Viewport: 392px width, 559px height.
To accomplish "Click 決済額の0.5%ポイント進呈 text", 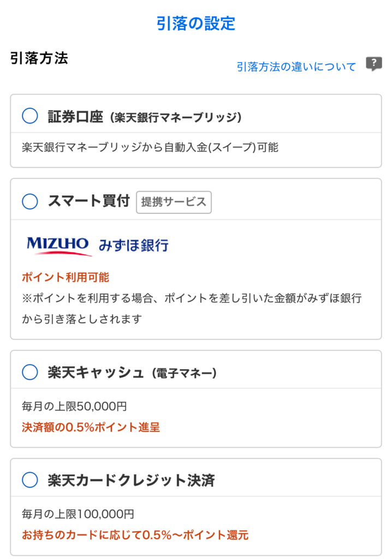I will pyautogui.click(x=91, y=427).
